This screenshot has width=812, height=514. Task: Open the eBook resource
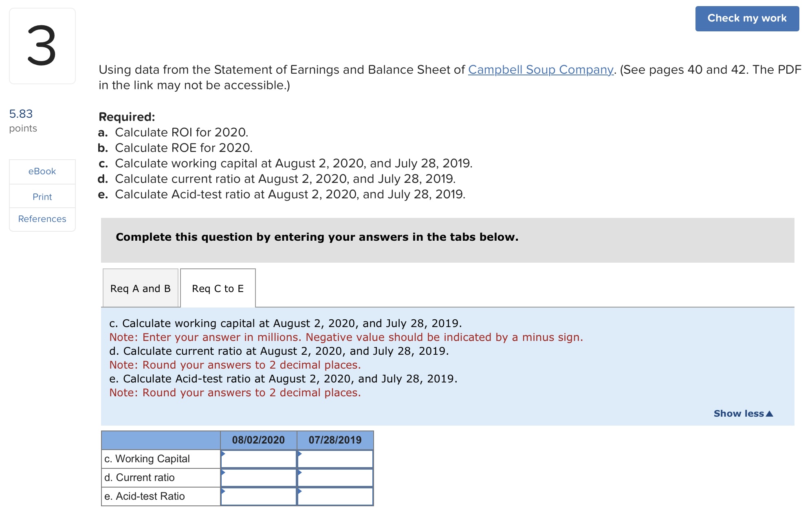[x=42, y=171]
